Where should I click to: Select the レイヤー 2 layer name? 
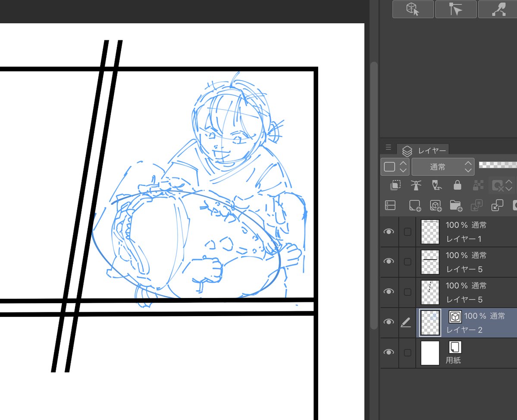pos(464,330)
